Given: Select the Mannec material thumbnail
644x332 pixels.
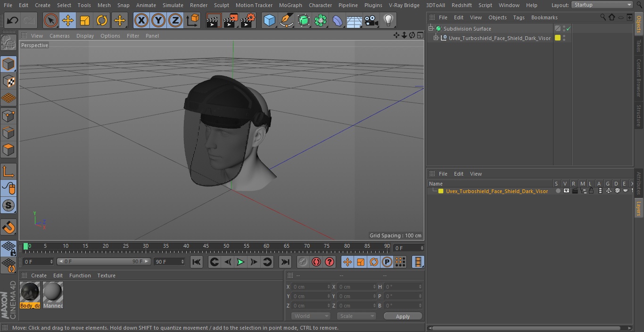Looking at the screenshot, I should click(x=53, y=295).
